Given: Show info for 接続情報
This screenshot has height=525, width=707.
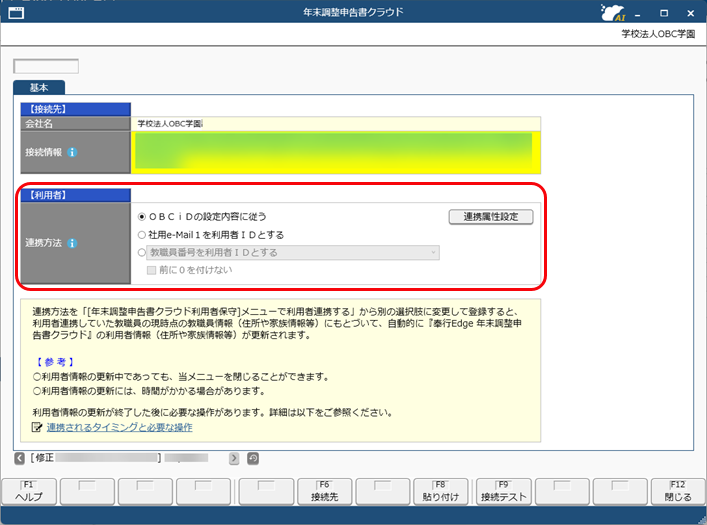Looking at the screenshot, I should [x=72, y=152].
